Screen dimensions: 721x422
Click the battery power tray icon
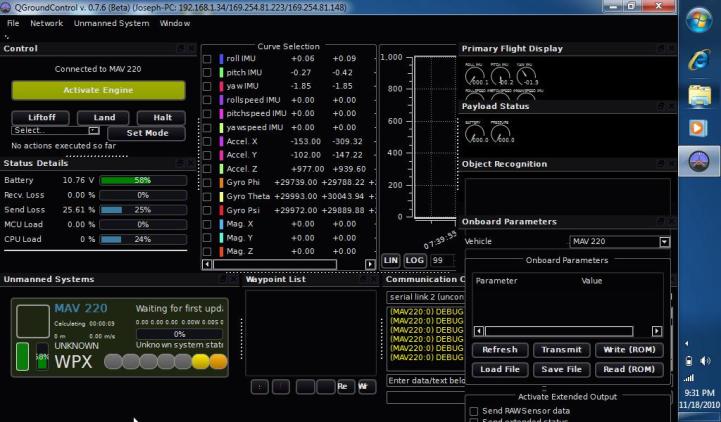[689, 361]
